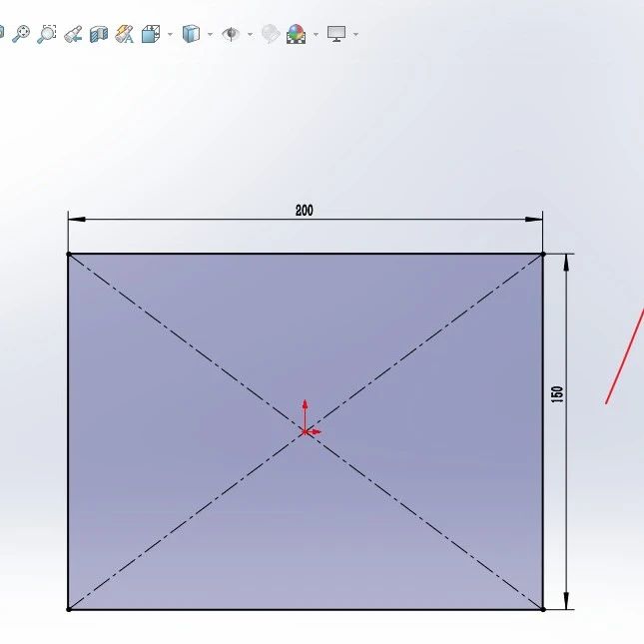Select the 200 horizontal dimension text
This screenshot has width=644, height=644.
[305, 211]
